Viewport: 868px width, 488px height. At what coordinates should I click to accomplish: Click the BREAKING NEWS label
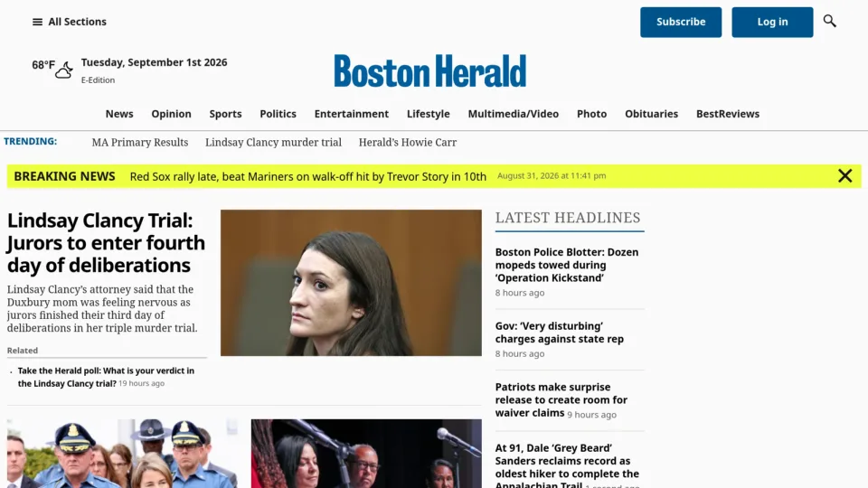click(64, 176)
